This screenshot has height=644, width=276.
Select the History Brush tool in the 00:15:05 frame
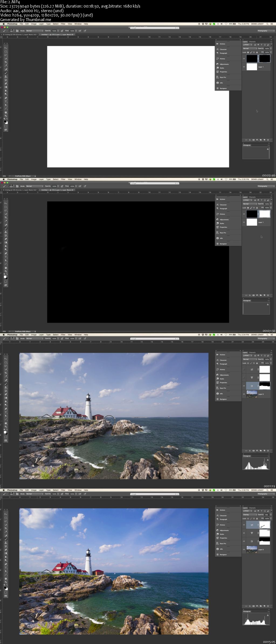(6, 546)
